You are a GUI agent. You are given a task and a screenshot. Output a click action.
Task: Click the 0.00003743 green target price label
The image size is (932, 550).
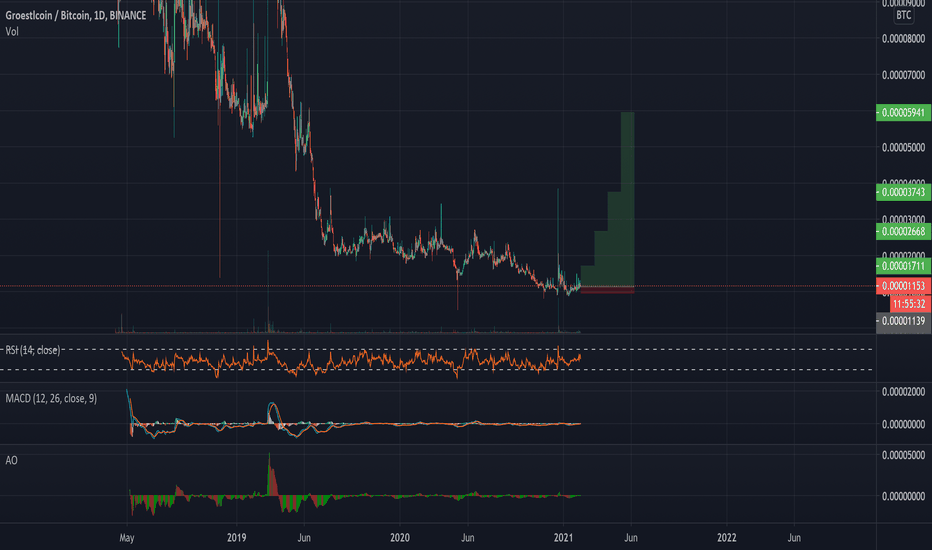point(903,192)
